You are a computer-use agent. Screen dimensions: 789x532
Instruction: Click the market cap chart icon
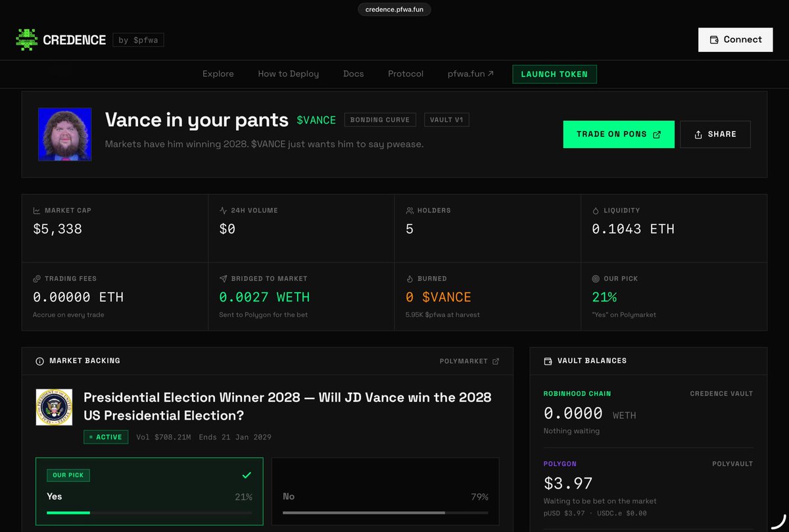pos(37,210)
